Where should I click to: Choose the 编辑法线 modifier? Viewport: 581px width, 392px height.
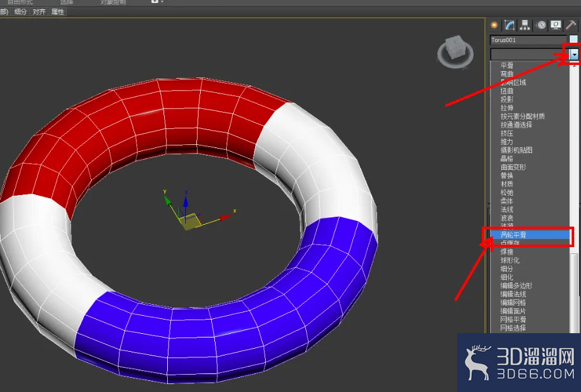[513, 294]
